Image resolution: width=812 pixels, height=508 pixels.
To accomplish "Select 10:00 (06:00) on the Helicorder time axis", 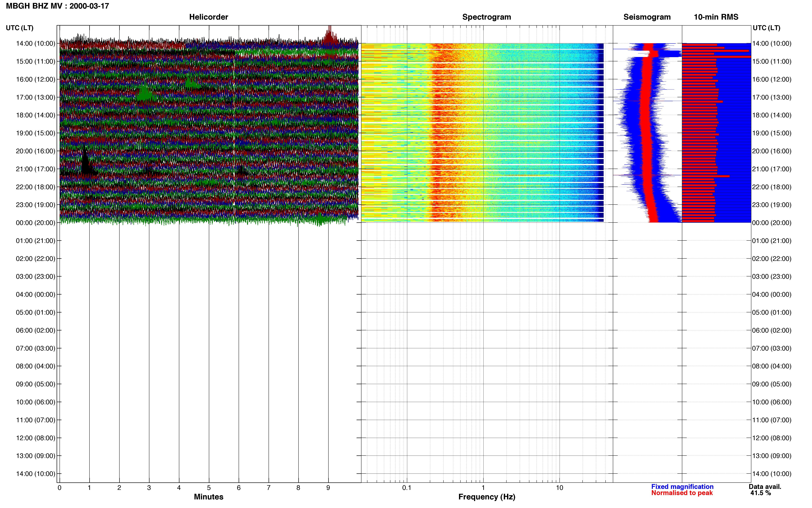I will tap(36, 402).
